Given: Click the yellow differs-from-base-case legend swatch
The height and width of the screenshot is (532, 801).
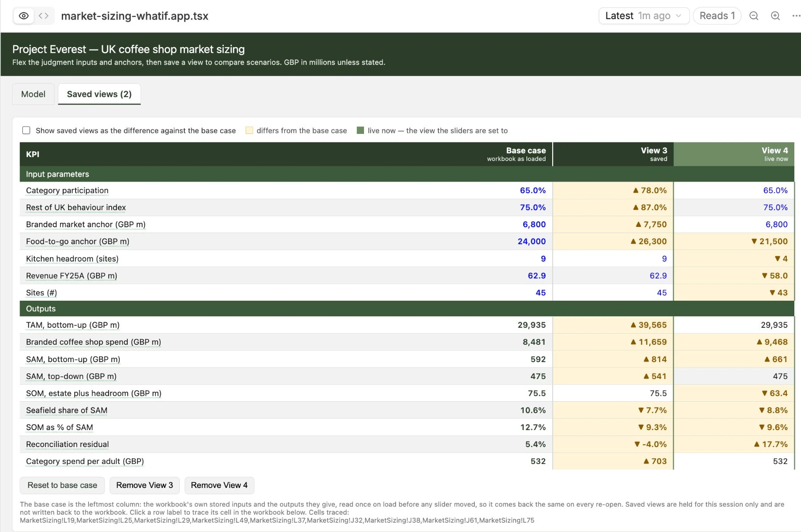Looking at the screenshot, I should (249, 130).
